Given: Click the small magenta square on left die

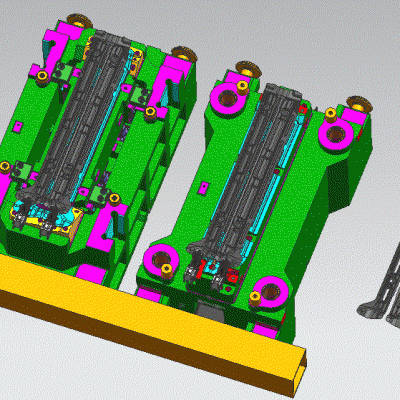Looking at the screenshot, I should click(x=17, y=127).
